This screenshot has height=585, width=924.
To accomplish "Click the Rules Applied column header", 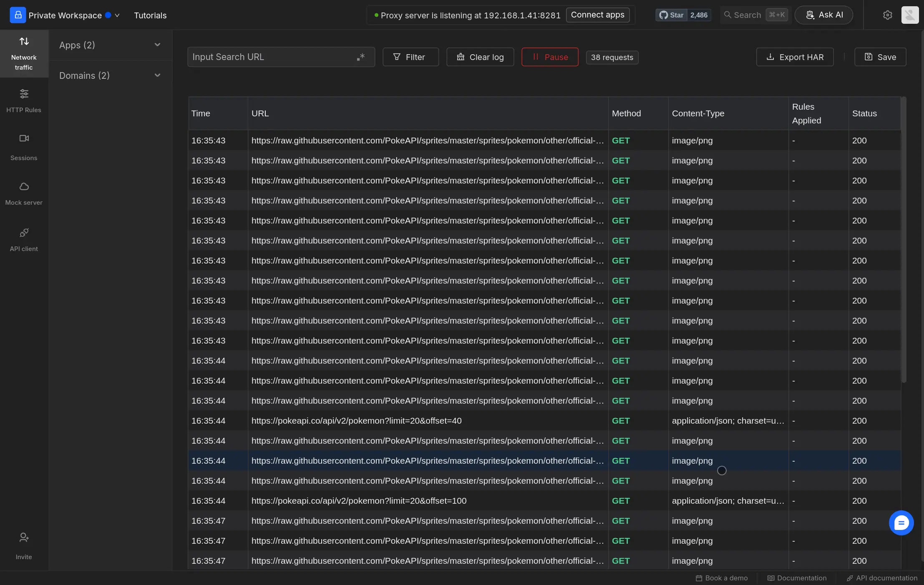I will pyautogui.click(x=818, y=113).
